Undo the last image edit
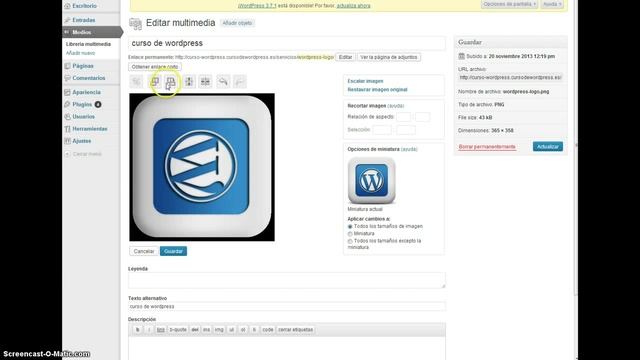This screenshot has height=360, width=640. (223, 82)
